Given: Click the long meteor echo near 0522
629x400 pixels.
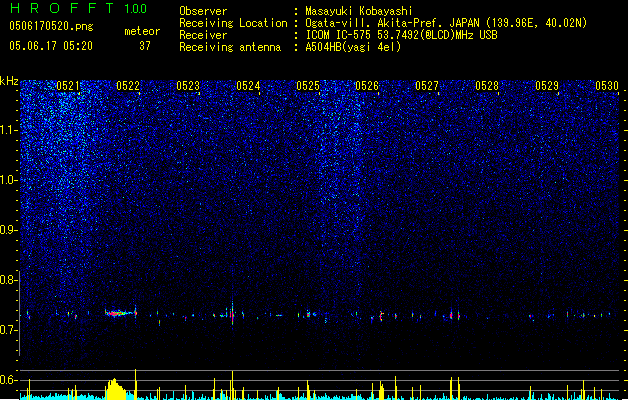Looking at the screenshot, I should click(x=120, y=313).
